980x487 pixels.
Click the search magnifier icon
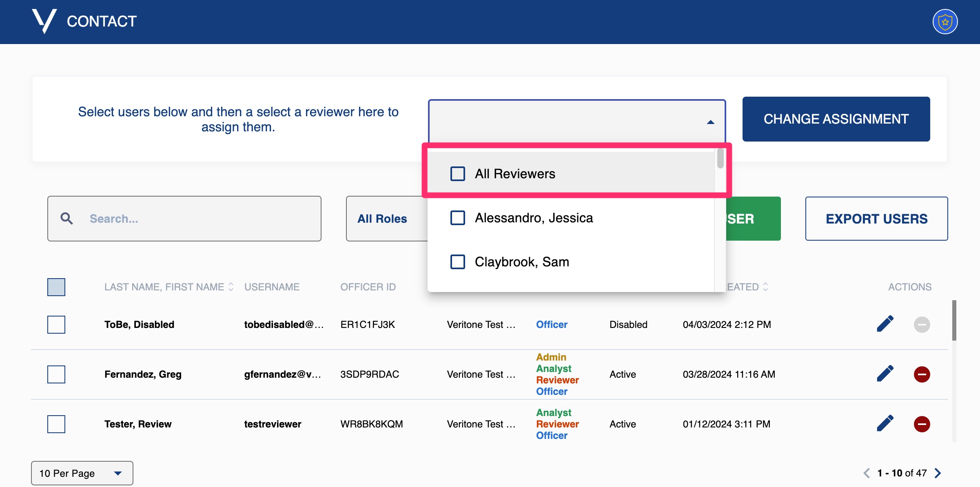[x=67, y=219]
